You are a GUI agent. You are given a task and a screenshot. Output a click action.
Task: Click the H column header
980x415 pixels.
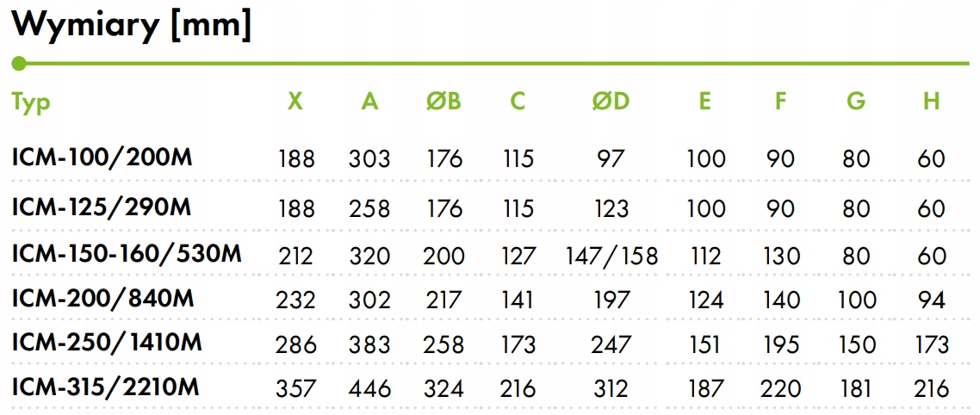pyautogui.click(x=931, y=102)
